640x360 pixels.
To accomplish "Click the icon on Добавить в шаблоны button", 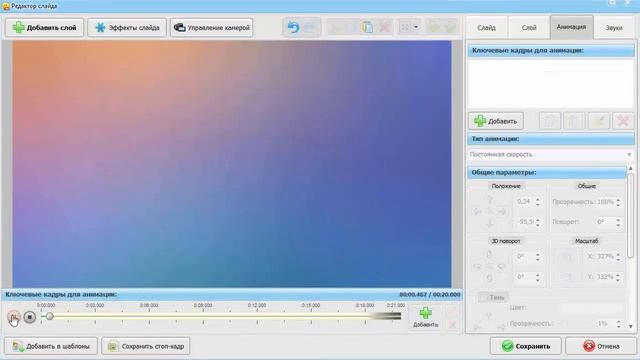I will point(18,346).
